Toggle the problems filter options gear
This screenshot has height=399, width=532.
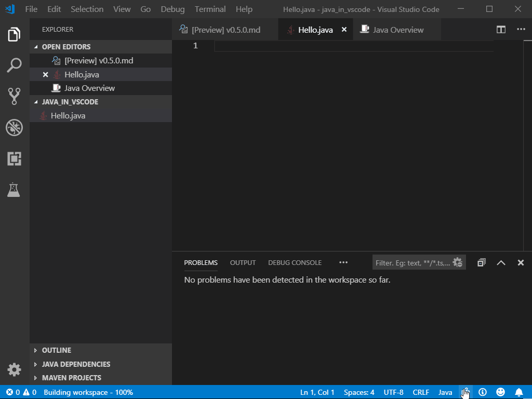tap(457, 262)
